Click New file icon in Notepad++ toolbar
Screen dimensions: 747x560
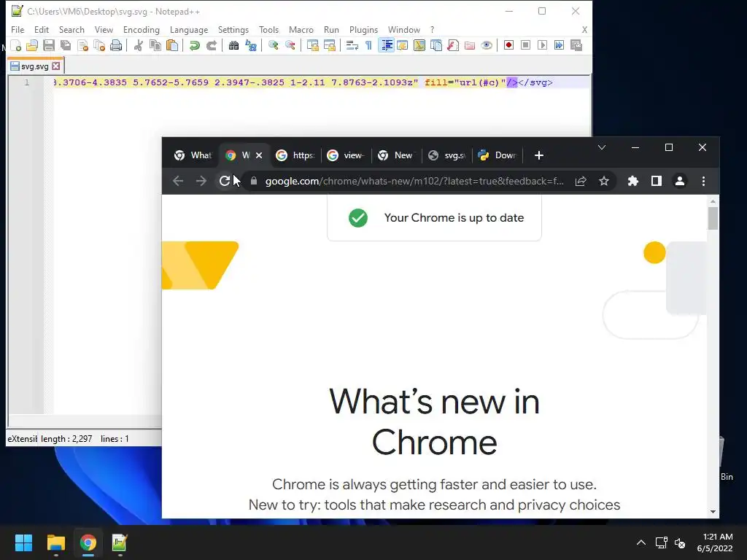[15, 45]
